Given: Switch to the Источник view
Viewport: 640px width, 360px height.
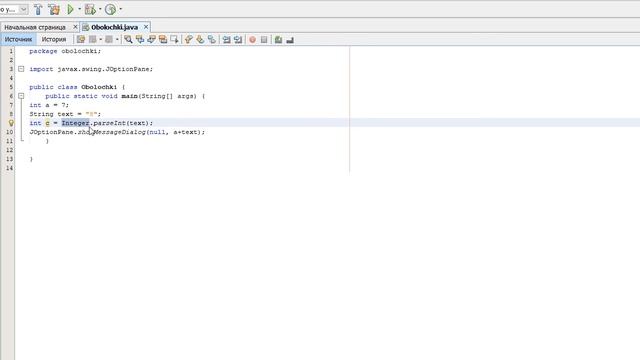Looking at the screenshot, I should pos(18,40).
